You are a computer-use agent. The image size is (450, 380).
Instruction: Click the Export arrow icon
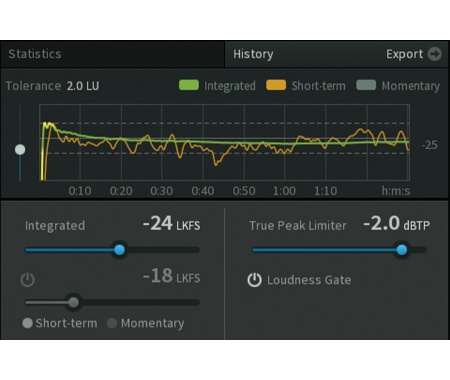(435, 54)
